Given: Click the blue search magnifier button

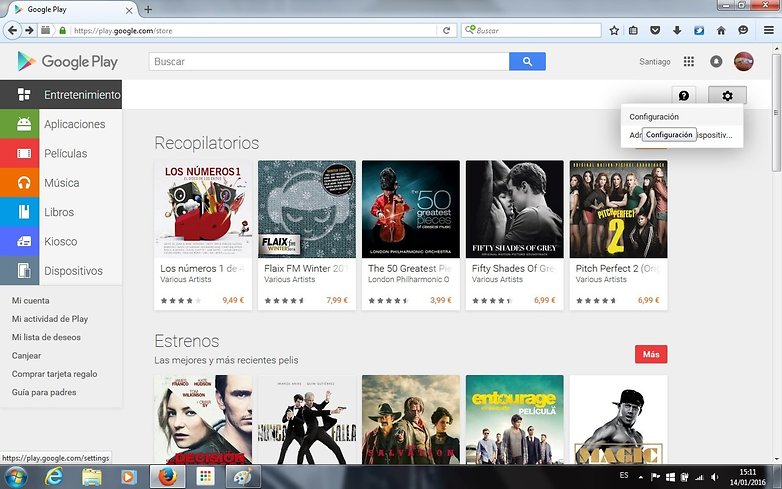Looking at the screenshot, I should (527, 61).
